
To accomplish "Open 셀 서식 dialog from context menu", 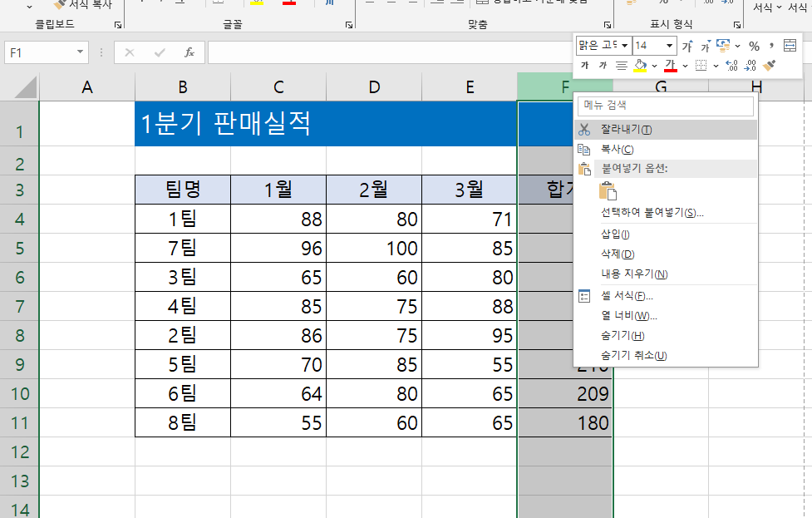I will (666, 296).
